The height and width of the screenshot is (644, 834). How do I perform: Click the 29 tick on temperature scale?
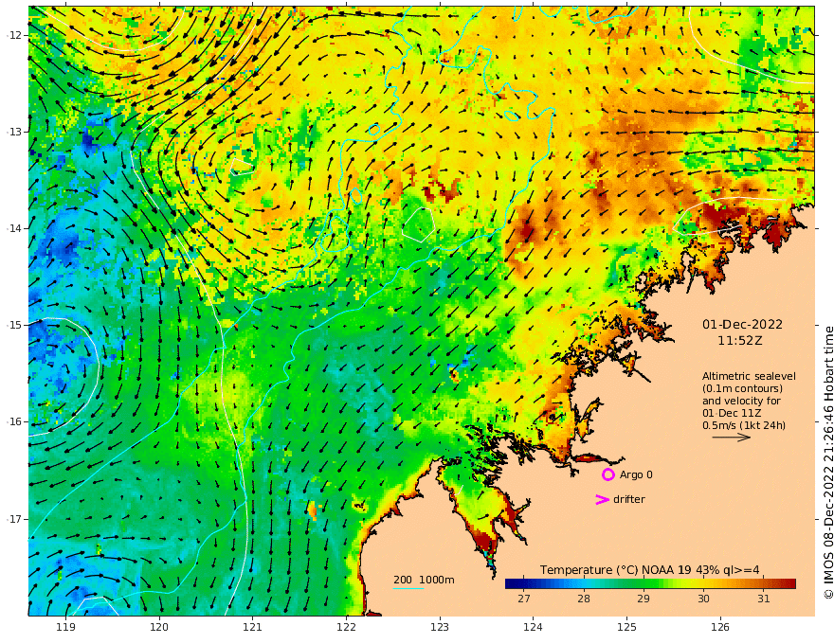tap(644, 599)
